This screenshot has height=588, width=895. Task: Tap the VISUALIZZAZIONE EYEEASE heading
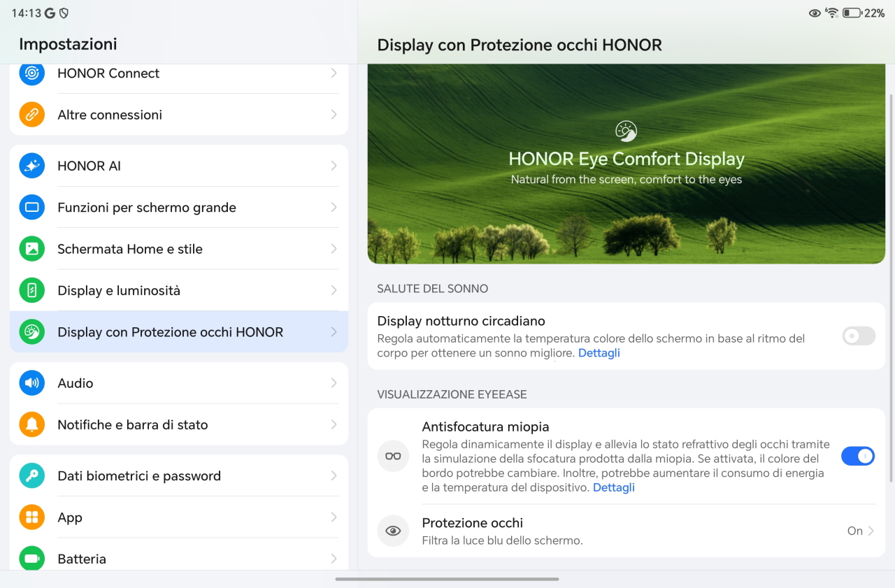point(452,394)
